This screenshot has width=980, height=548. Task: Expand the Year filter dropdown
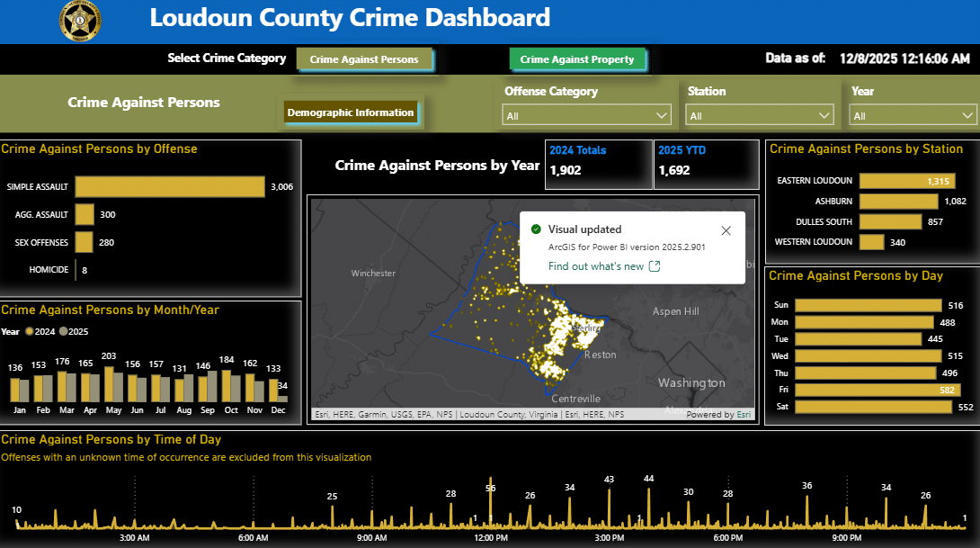[x=914, y=115]
